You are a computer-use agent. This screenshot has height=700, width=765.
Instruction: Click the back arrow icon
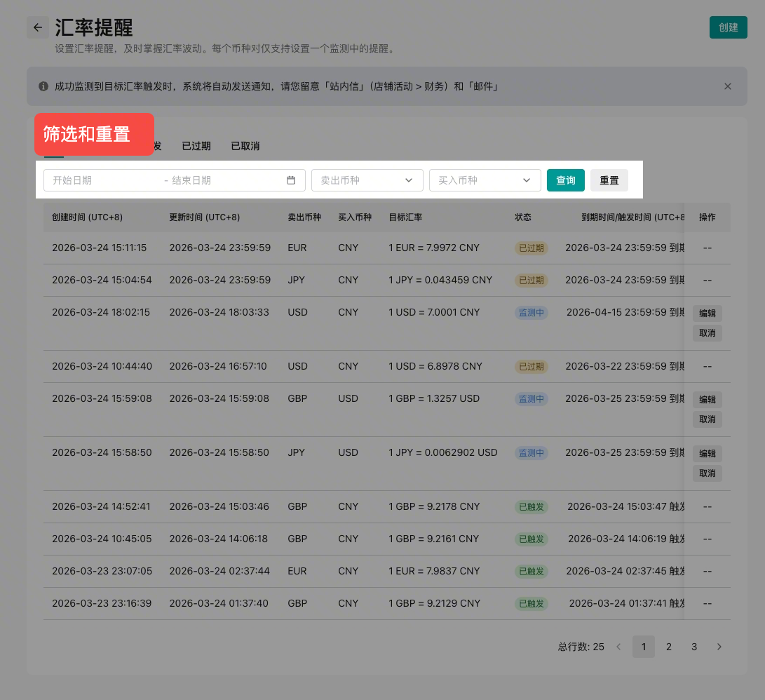38,27
